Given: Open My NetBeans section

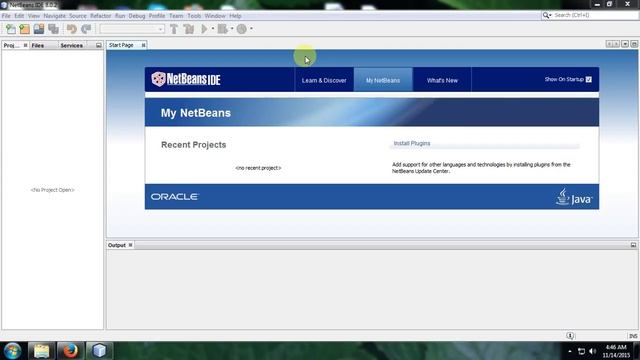Looking at the screenshot, I should tap(383, 80).
